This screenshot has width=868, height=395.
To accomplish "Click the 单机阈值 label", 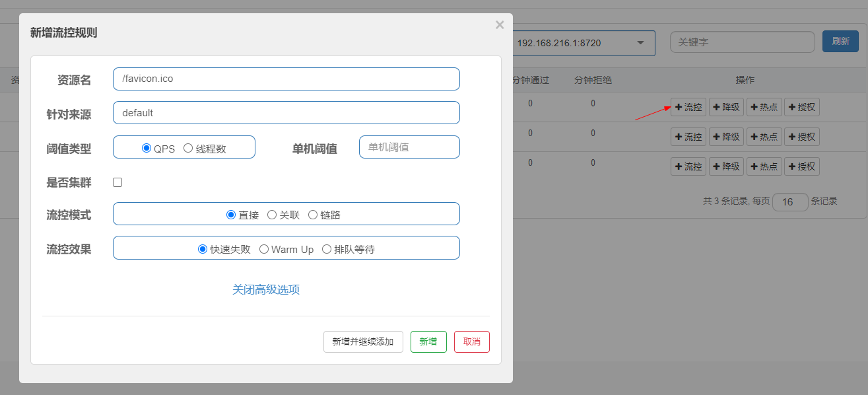I will tap(315, 149).
